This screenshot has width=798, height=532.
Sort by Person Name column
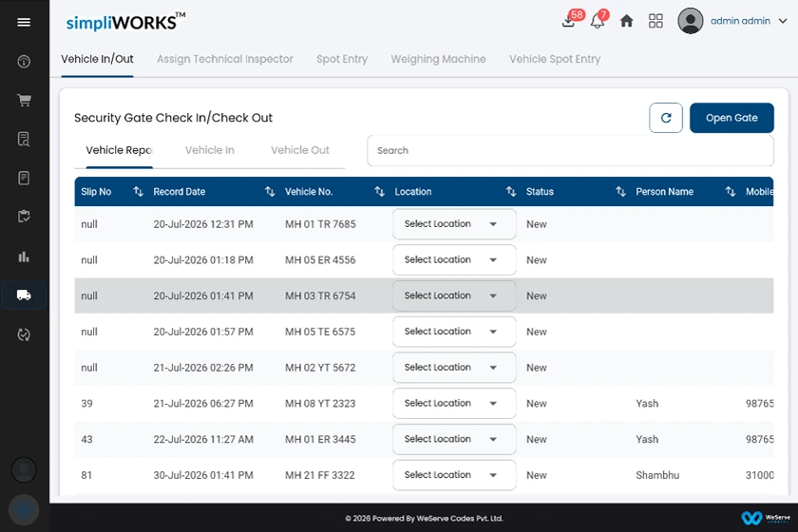(731, 191)
